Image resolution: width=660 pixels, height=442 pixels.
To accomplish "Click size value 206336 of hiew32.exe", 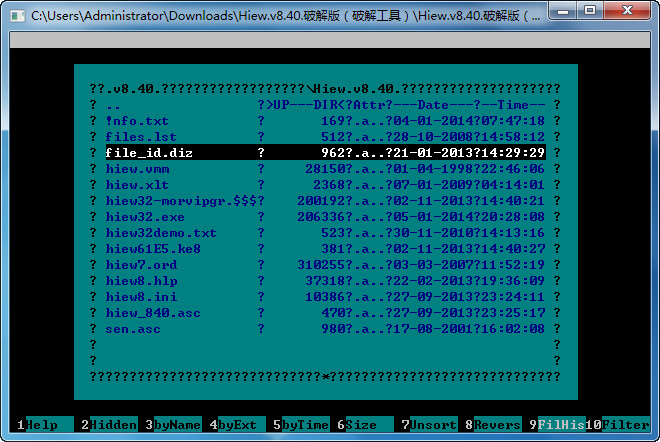I will tap(321, 217).
